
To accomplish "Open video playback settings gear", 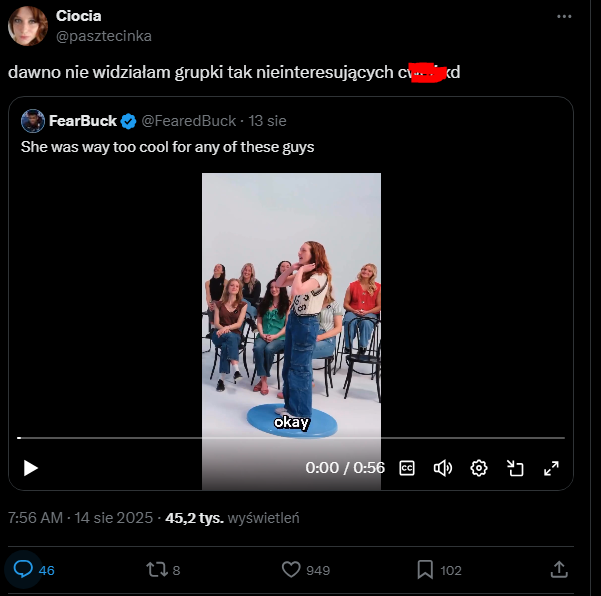I will pos(479,467).
